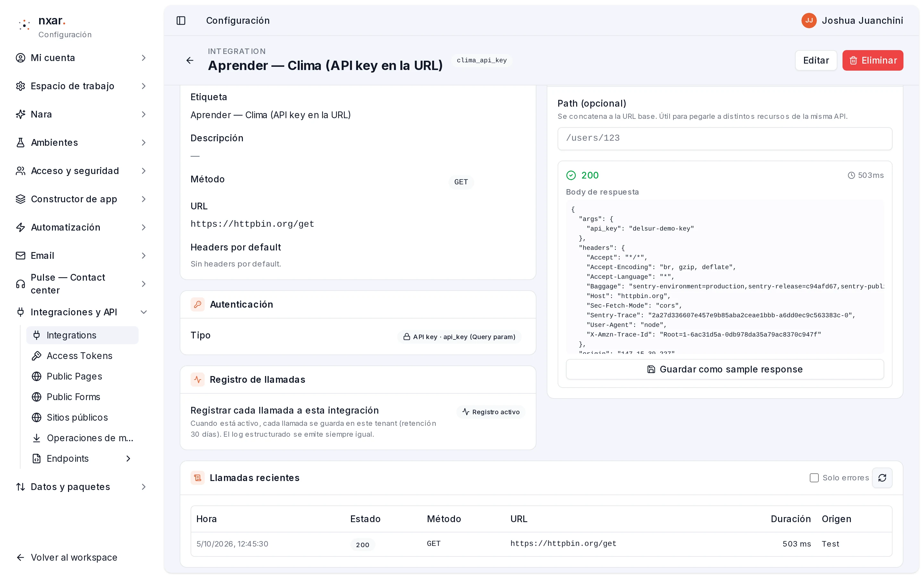
Task: Click Volver al workspace link
Action: pos(67,558)
